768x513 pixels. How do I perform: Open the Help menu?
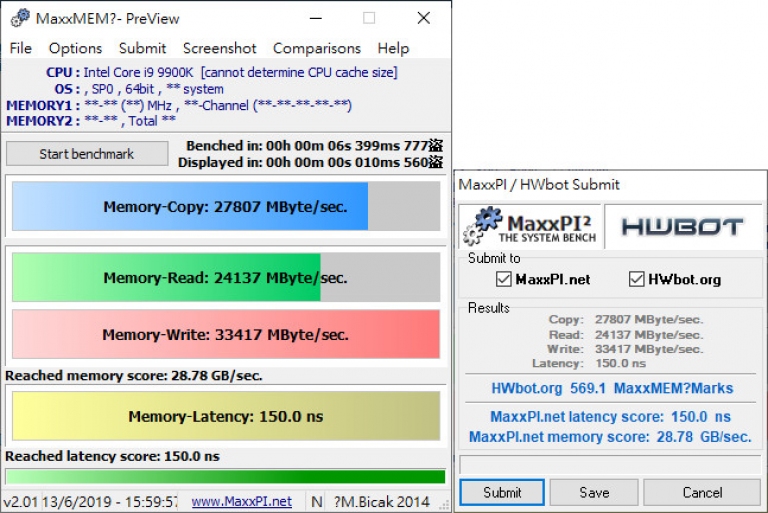[393, 49]
